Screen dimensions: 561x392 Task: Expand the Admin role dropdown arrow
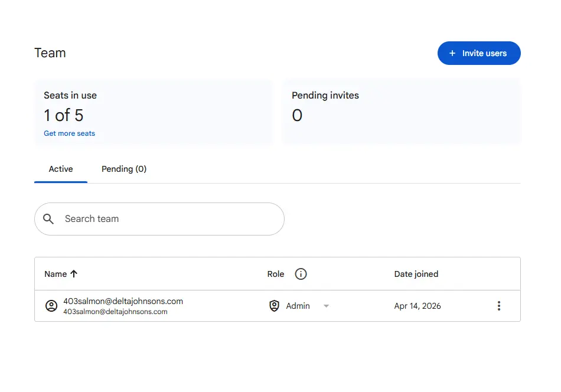[326, 306]
